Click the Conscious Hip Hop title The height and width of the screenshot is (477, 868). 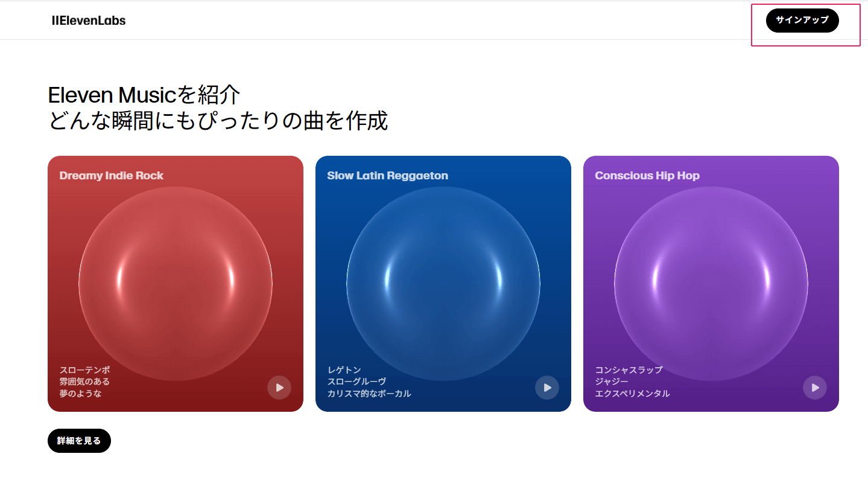click(x=647, y=176)
